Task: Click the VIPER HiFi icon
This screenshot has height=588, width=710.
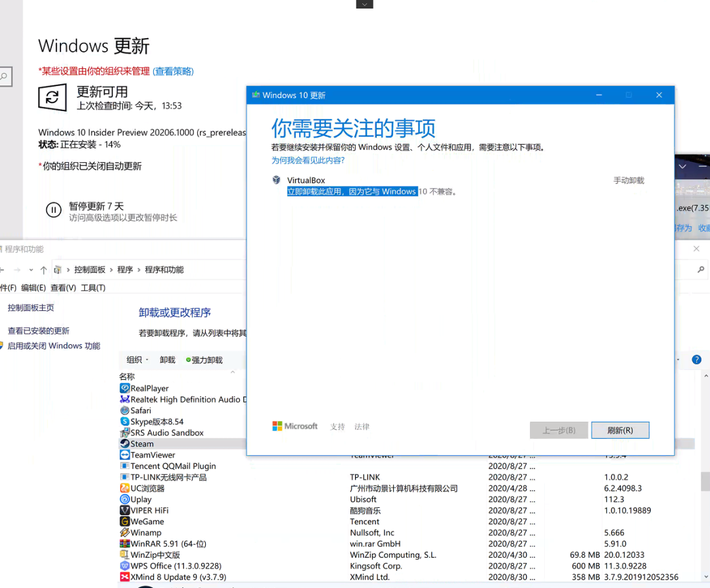Action: coord(124,510)
